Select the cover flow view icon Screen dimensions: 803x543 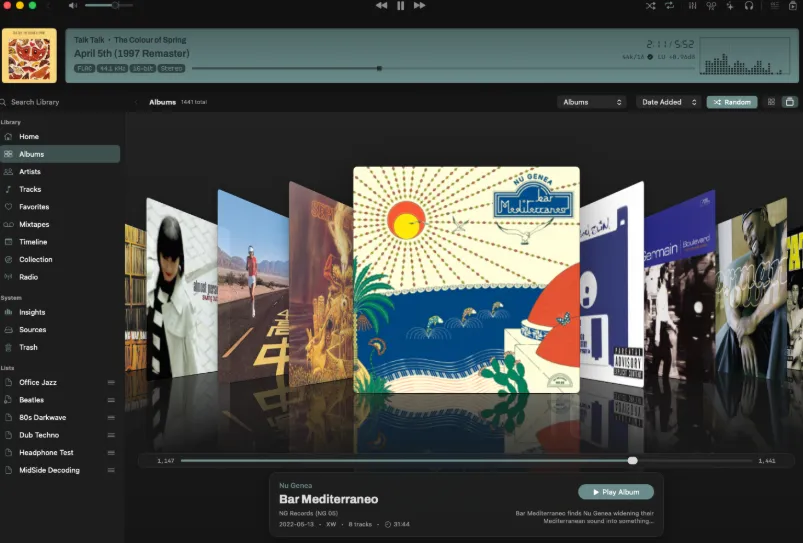point(790,102)
